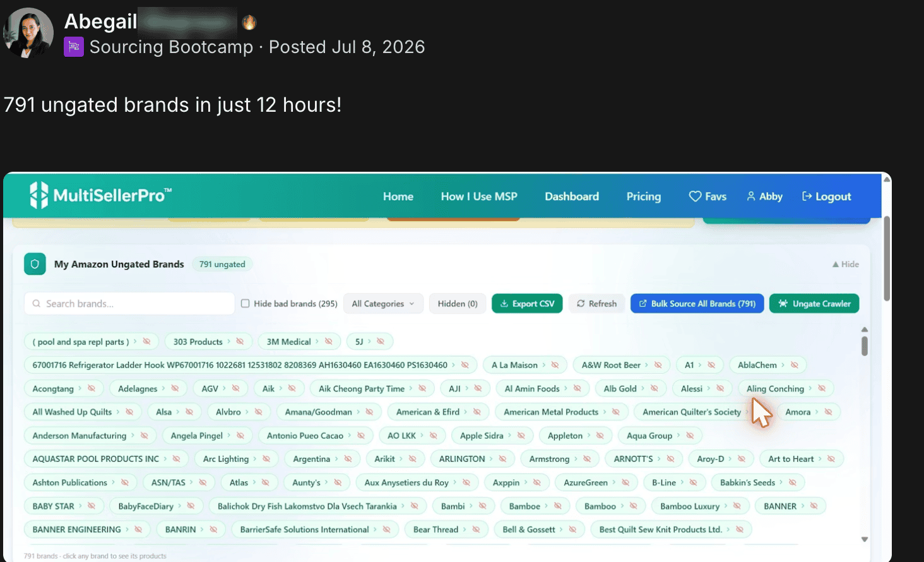Expand the AGV brand chevron

224,388
